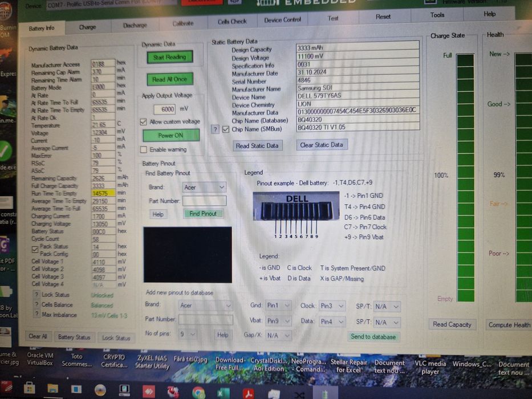Click the Part Number field under Find Battery Pinout
Viewport: 532px width, 399px height.
coord(204,201)
